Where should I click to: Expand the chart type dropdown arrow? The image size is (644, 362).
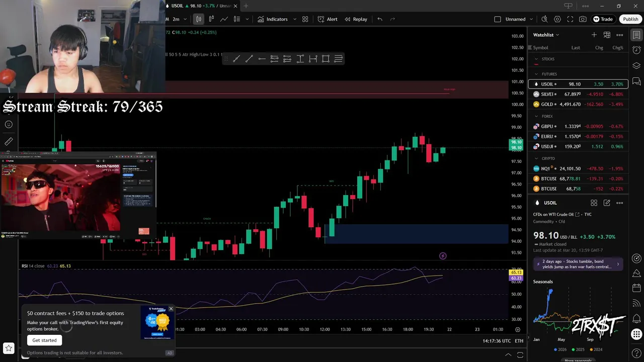[247, 19]
